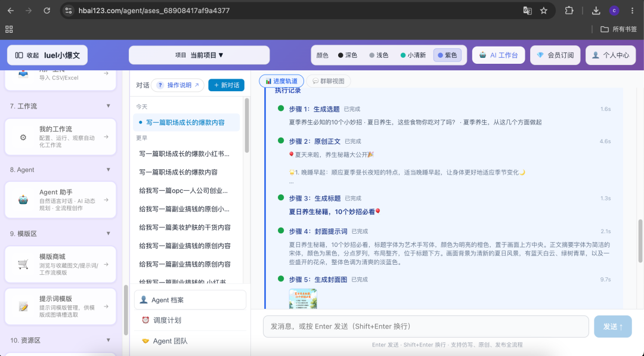644x356 pixels.
Task: Collapse sidebar with the 收起 button
Action: click(27, 55)
